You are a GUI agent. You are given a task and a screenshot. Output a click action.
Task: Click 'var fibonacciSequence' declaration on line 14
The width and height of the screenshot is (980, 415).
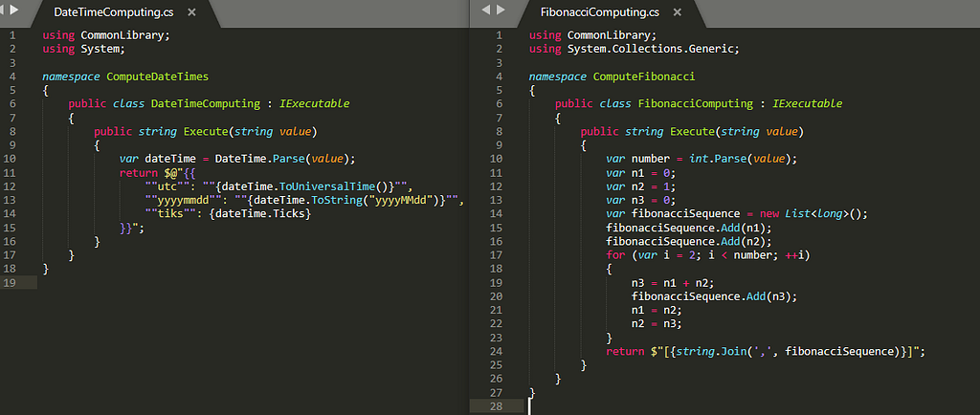click(x=673, y=214)
